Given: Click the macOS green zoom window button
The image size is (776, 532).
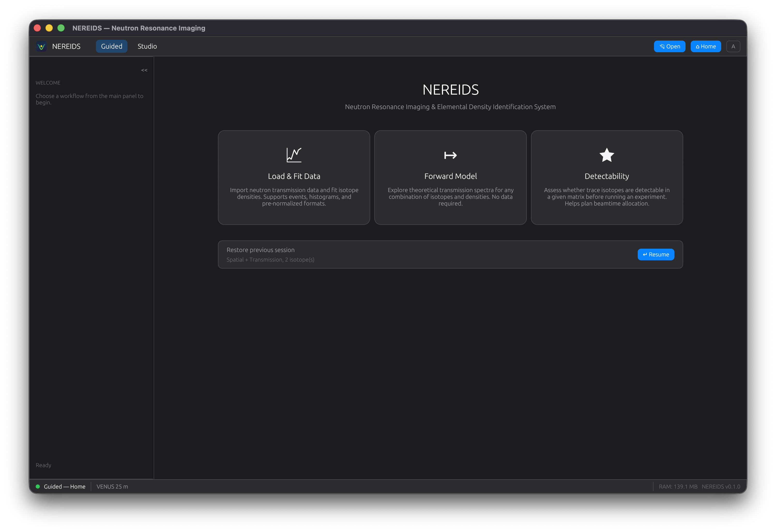Looking at the screenshot, I should pyautogui.click(x=62, y=28).
